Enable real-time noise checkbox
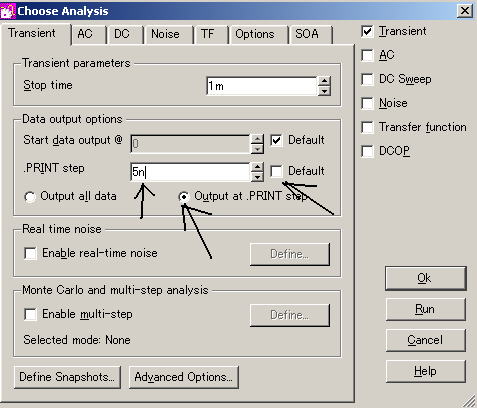Screen dimensions: 477x408 point(31,253)
